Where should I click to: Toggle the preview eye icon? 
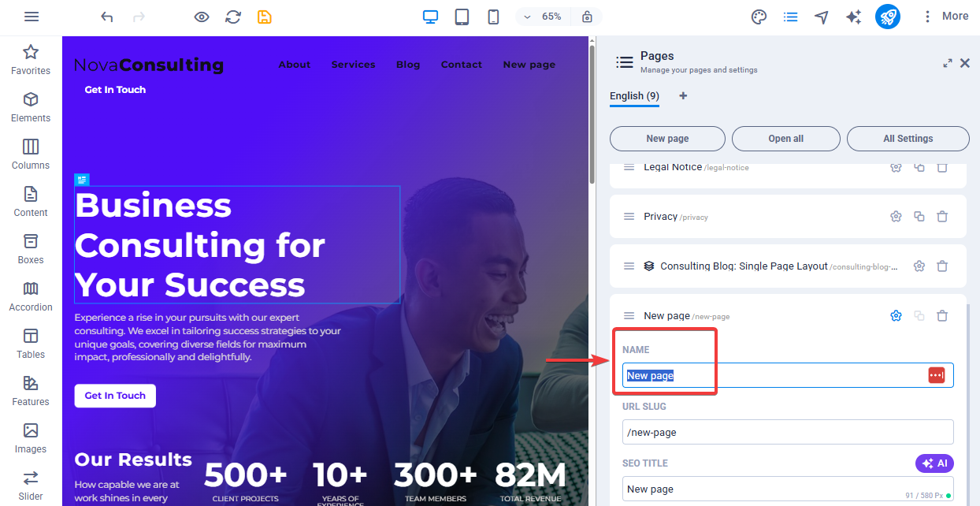201,16
